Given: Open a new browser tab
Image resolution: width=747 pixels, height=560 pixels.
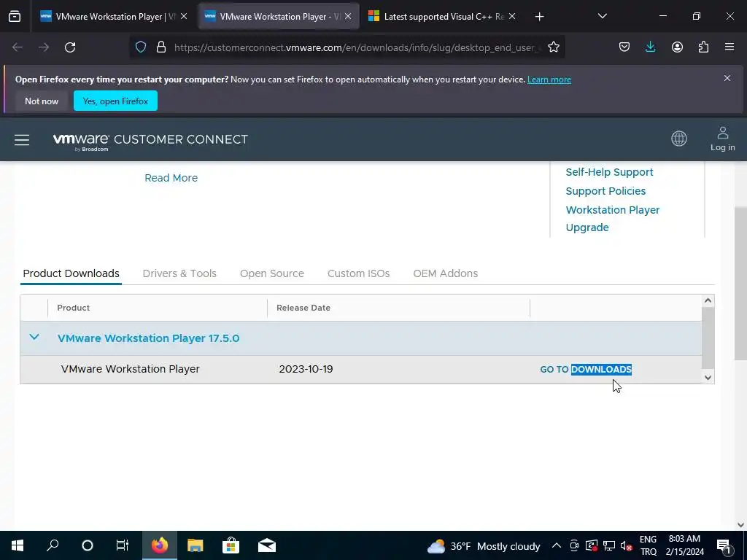Looking at the screenshot, I should [539, 17].
